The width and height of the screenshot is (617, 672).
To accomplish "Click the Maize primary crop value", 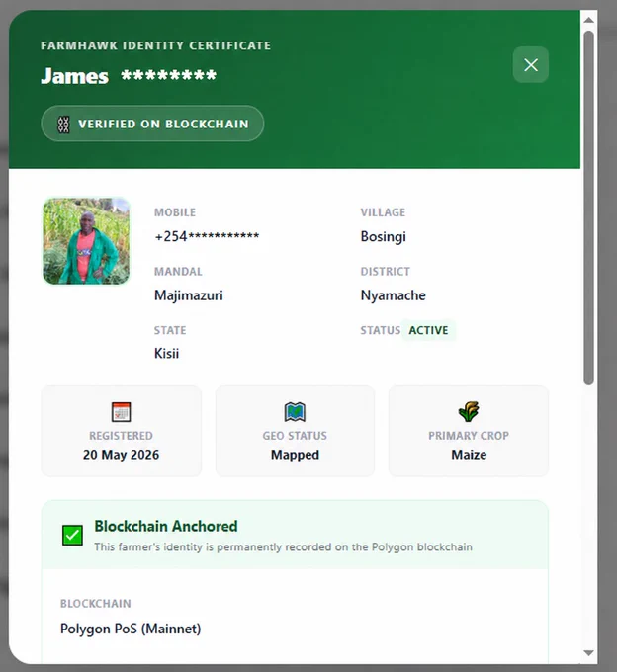I will point(469,455).
